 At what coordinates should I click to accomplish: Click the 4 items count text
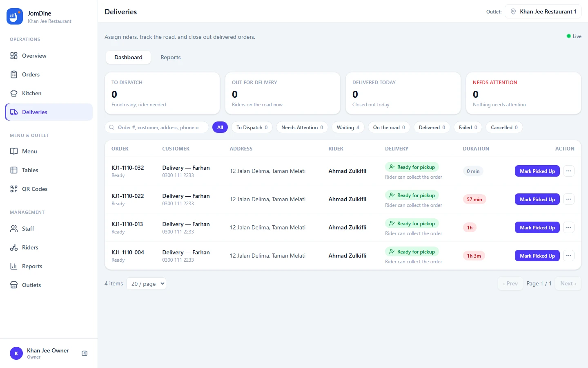click(x=114, y=283)
